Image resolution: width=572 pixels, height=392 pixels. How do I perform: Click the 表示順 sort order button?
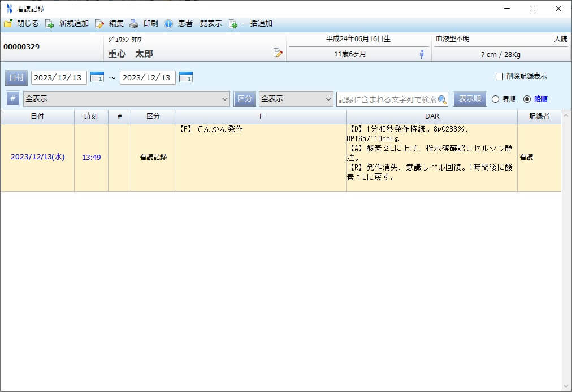point(470,98)
